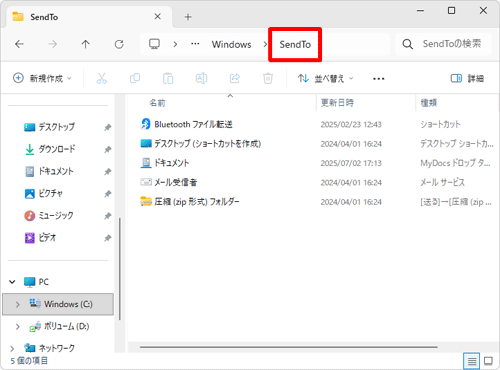Screen dimensions: 500x370
Task: Select the ドキュメント file in list
Action: pyautogui.click(x=172, y=163)
